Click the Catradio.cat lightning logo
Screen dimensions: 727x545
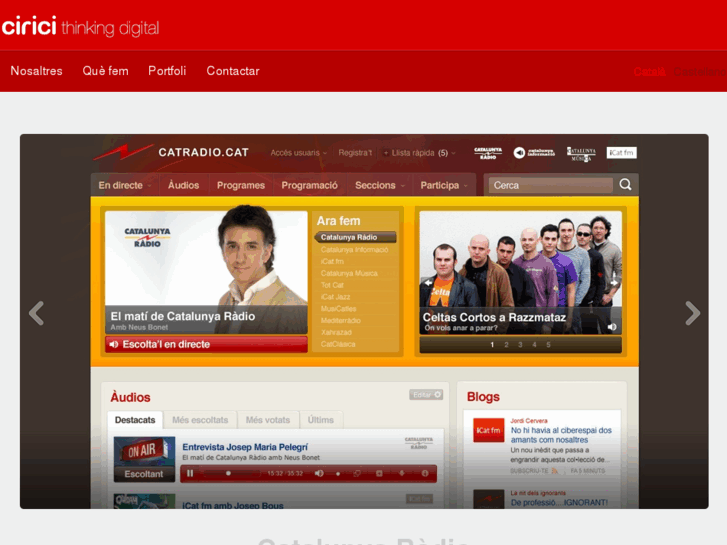tap(123, 152)
